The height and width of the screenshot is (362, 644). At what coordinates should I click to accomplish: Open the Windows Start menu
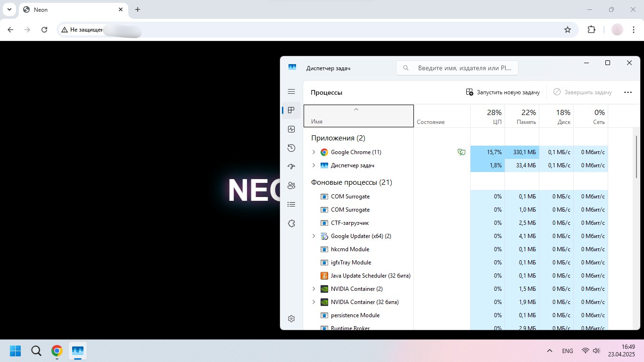point(15,351)
